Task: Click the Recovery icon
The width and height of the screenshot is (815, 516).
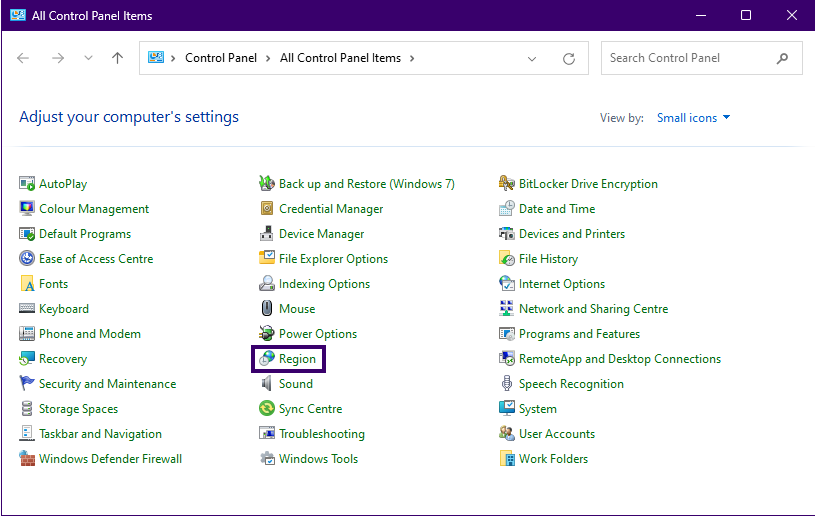Action: pos(27,358)
